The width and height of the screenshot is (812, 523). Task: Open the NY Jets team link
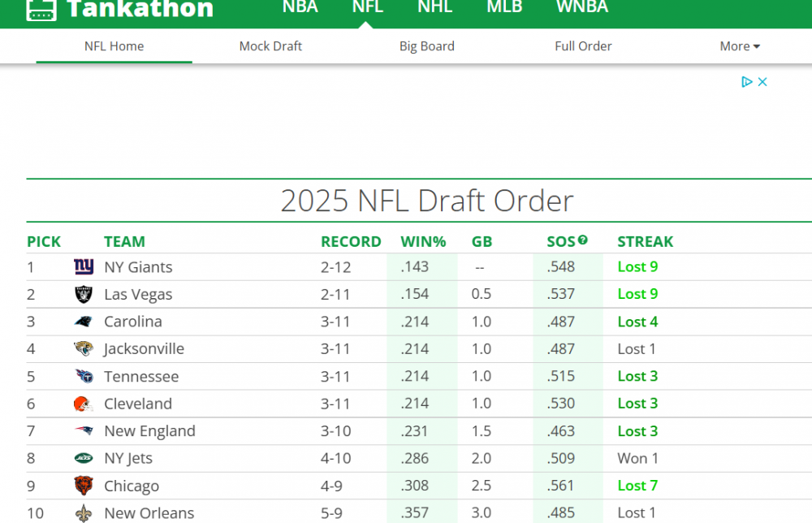point(128,459)
